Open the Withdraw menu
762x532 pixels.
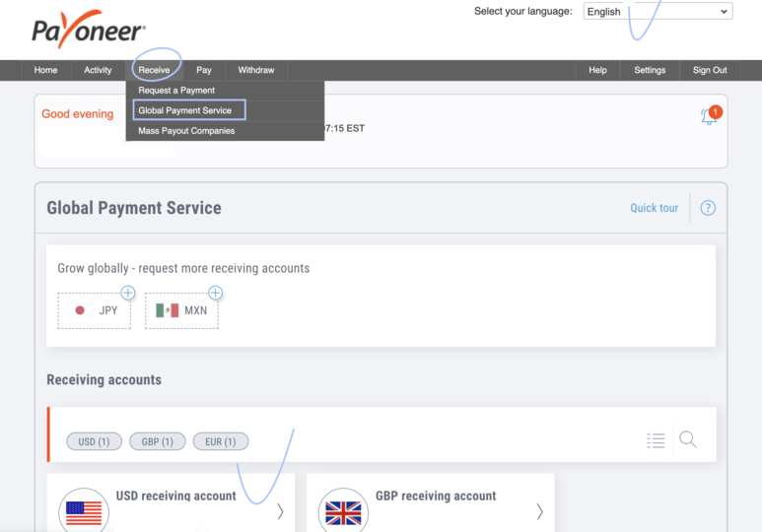(x=256, y=70)
